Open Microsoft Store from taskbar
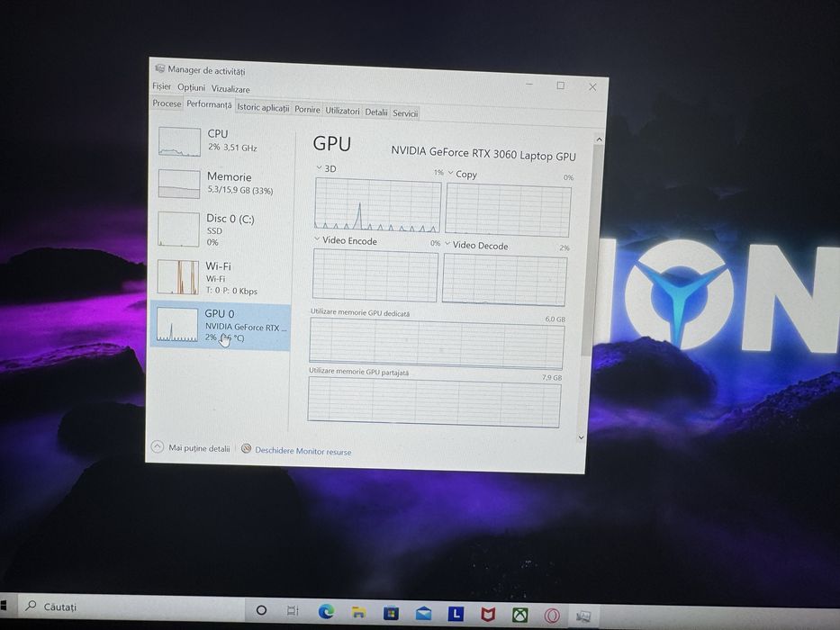The width and height of the screenshot is (840, 630). coord(391,613)
